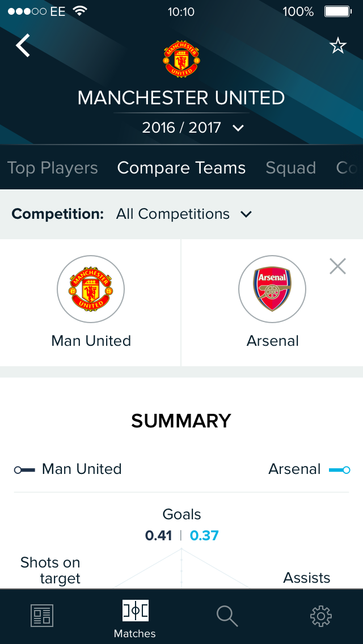Tap the Goals stat values on the chart

tap(181, 535)
